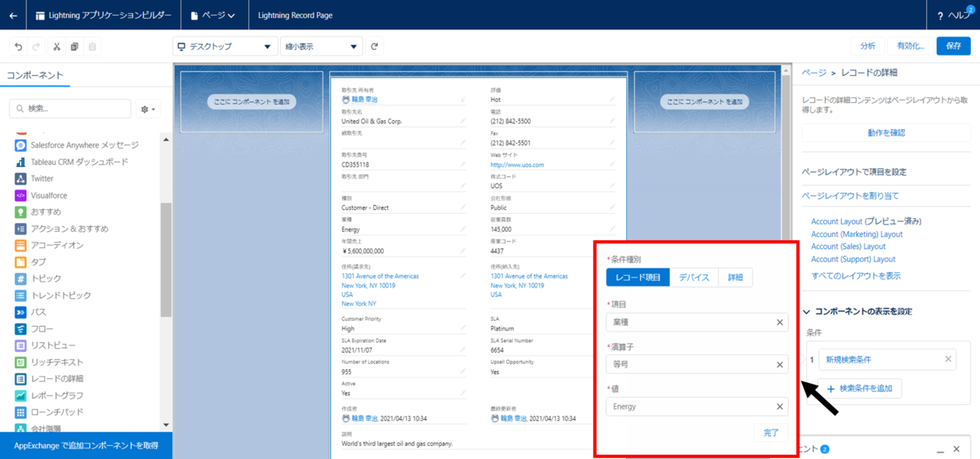Choose レコード項目 condition type

pos(638,278)
